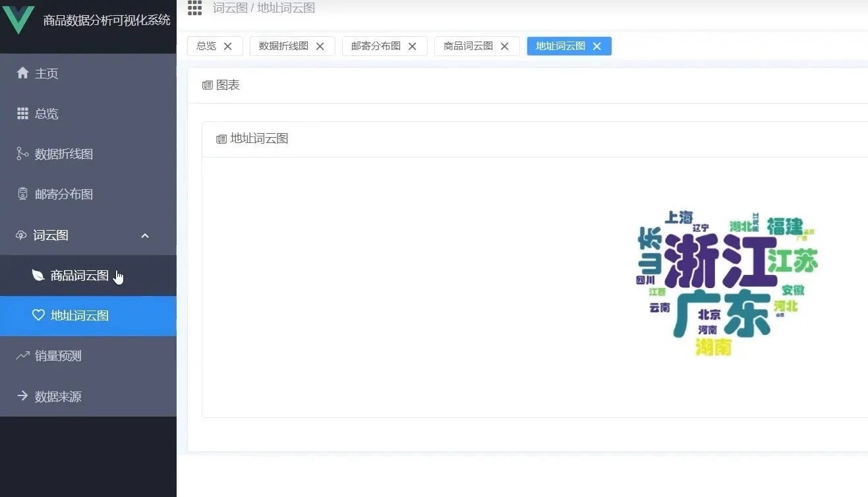Click the apps grid icon in top bar

point(194,8)
